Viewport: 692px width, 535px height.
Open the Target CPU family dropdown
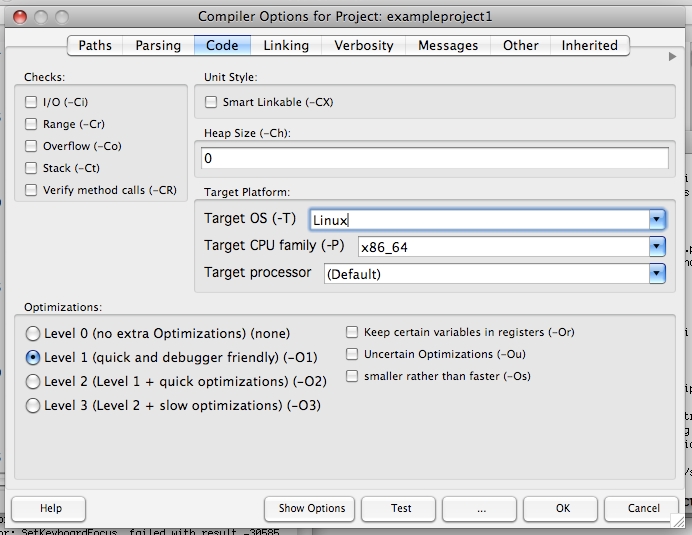(657, 246)
